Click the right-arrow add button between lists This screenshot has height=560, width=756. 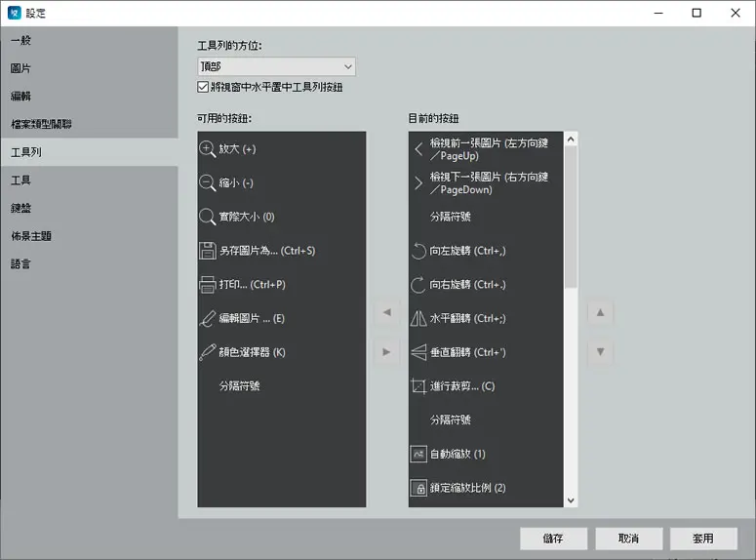[x=386, y=352]
